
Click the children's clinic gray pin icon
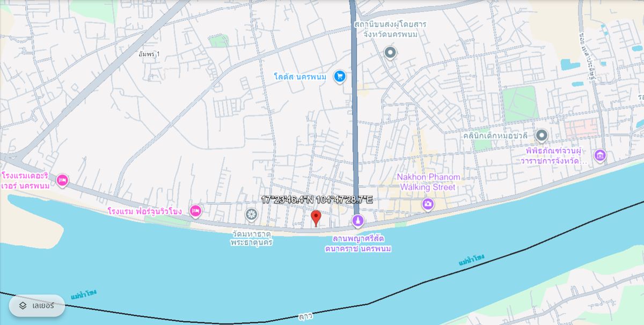tap(541, 135)
